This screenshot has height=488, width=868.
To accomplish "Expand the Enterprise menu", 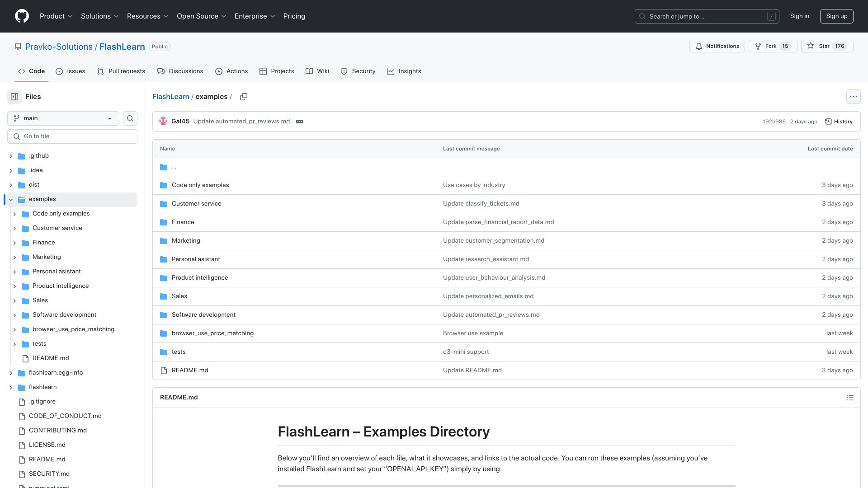I will [255, 16].
